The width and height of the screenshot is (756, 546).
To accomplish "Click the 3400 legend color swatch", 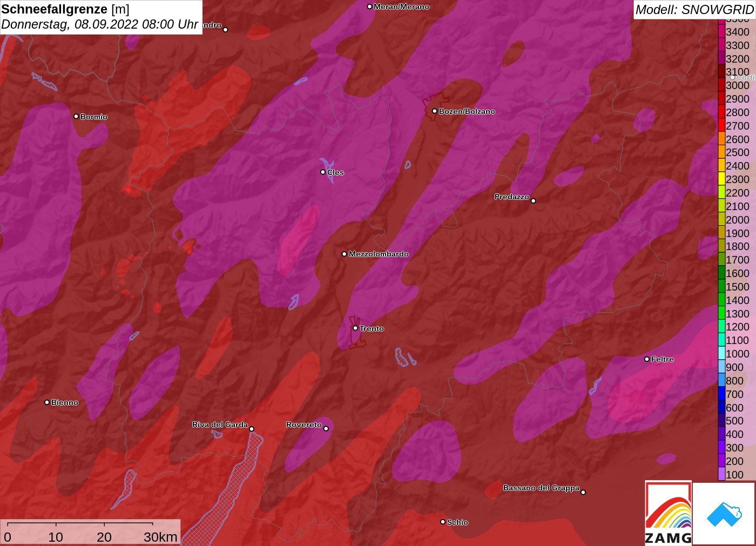I will [721, 31].
